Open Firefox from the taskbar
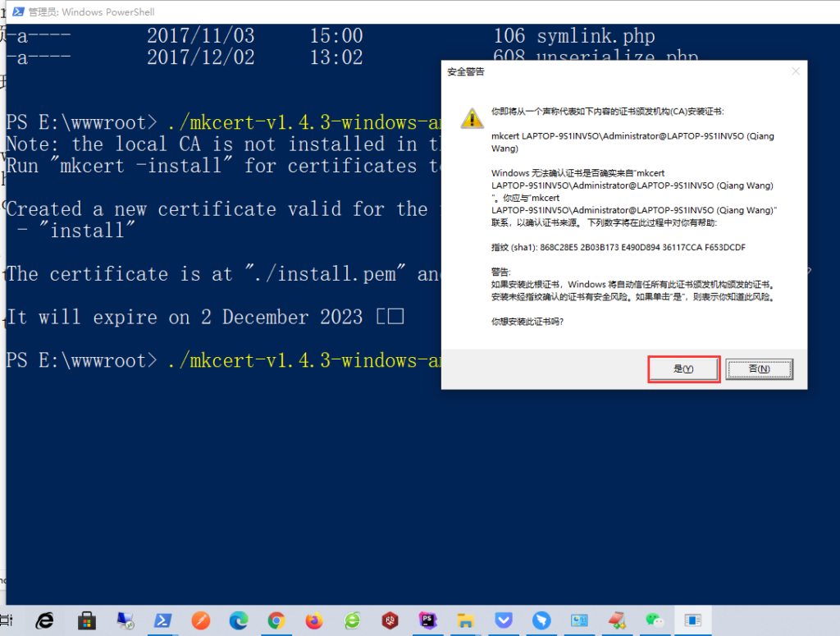Screen dimensions: 840x636 tap(313, 620)
